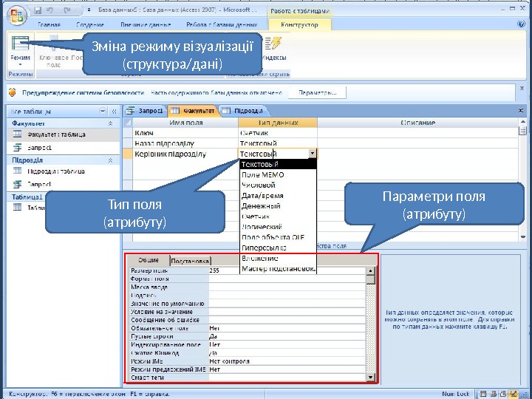
Task: Open the quick access toolbar customize arrow
Action: click(x=89, y=10)
